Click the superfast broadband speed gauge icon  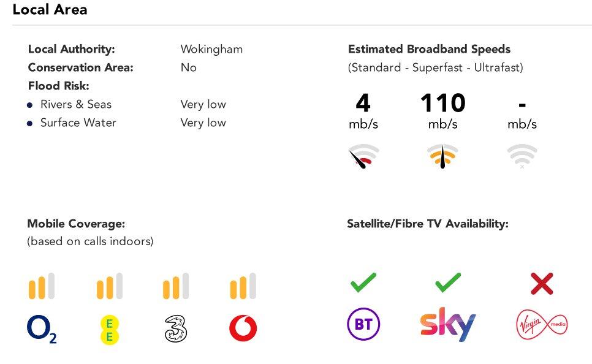[442, 156]
